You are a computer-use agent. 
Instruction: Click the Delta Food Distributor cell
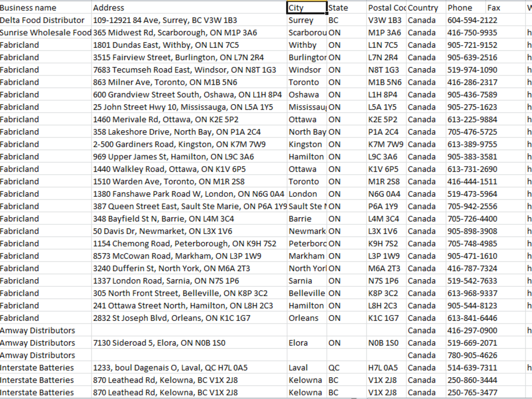pyautogui.click(x=45, y=20)
